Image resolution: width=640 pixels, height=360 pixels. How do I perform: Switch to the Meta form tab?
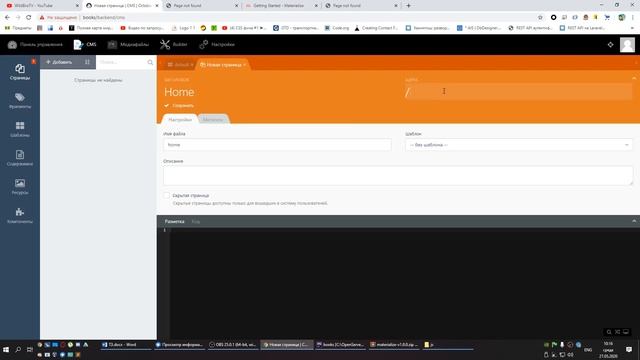tap(213, 120)
